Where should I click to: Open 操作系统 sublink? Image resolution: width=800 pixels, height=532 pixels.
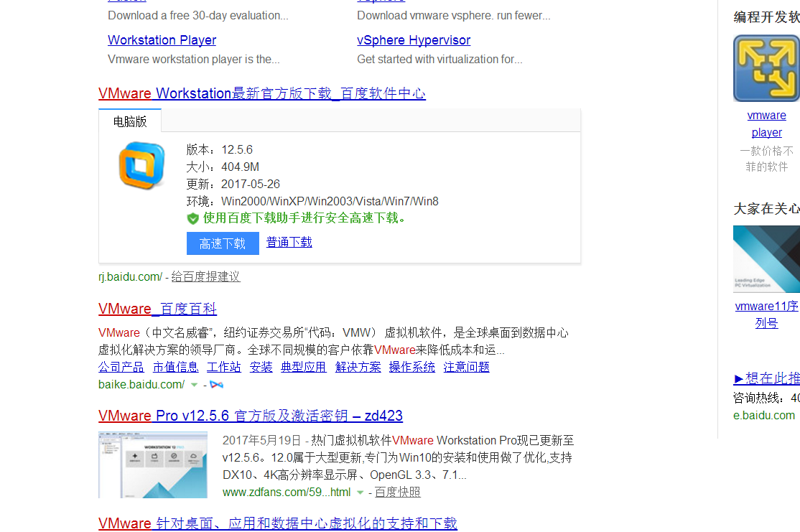coord(412,367)
